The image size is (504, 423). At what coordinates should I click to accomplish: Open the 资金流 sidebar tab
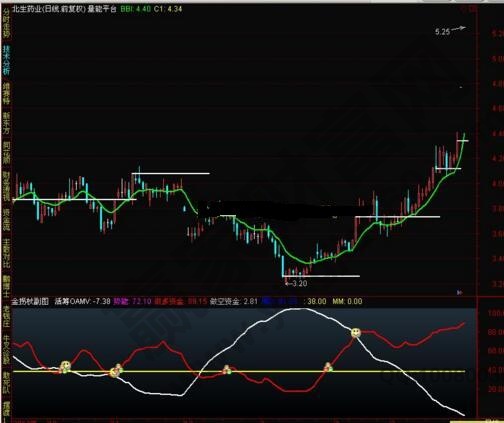click(x=6, y=220)
